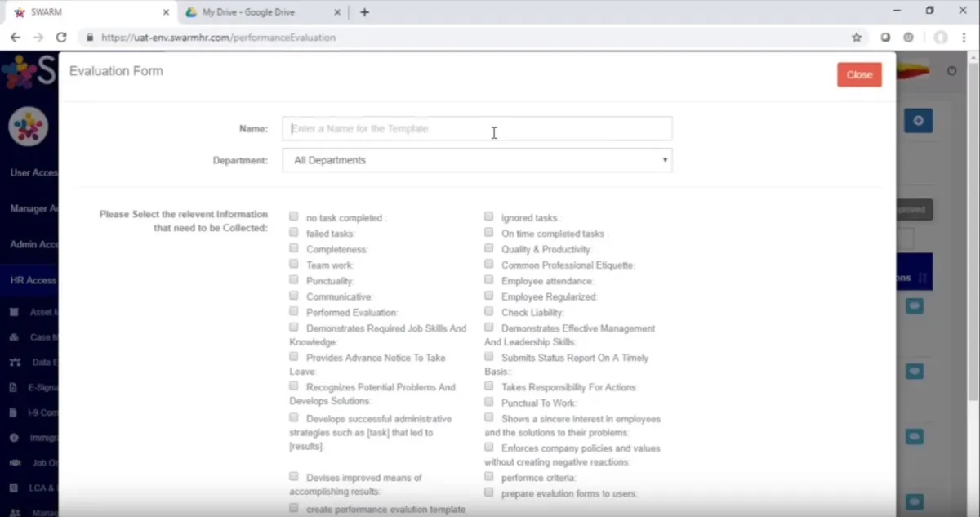Click the site padlock security icon
Screen dimensions: 980x517
click(x=89, y=38)
